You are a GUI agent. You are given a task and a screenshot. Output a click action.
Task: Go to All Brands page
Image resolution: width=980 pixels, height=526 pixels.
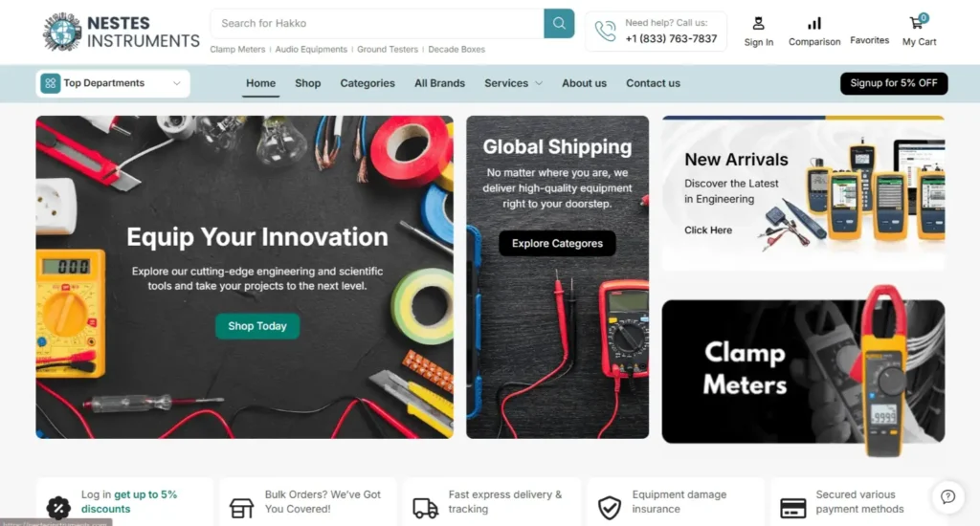[x=439, y=83]
